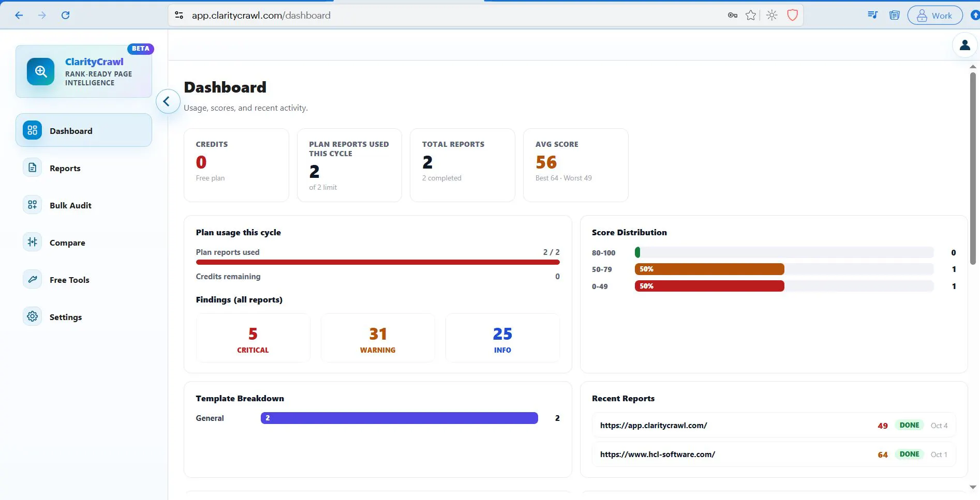Open the Reports section in the sidebar
Screen dimensions: 980x500
click(84, 168)
